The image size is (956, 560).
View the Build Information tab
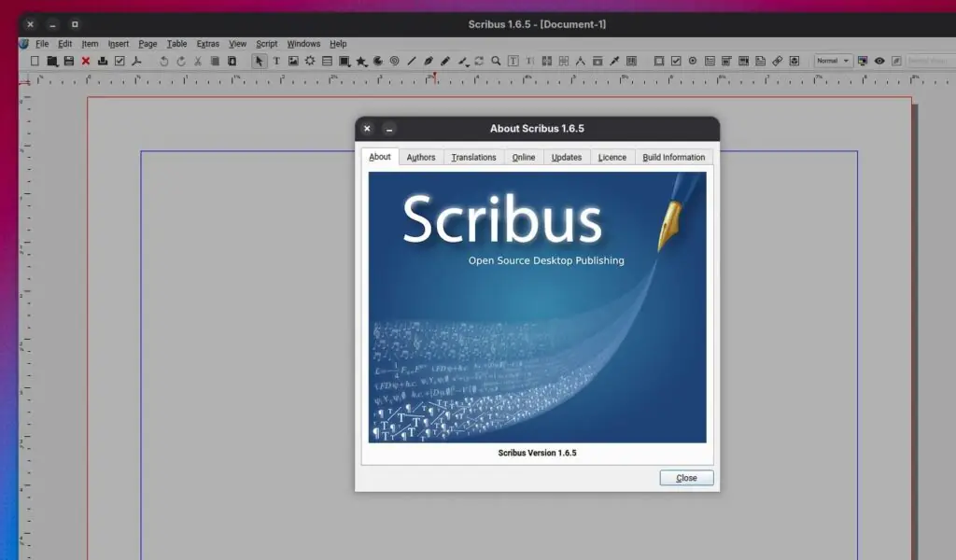tap(673, 157)
